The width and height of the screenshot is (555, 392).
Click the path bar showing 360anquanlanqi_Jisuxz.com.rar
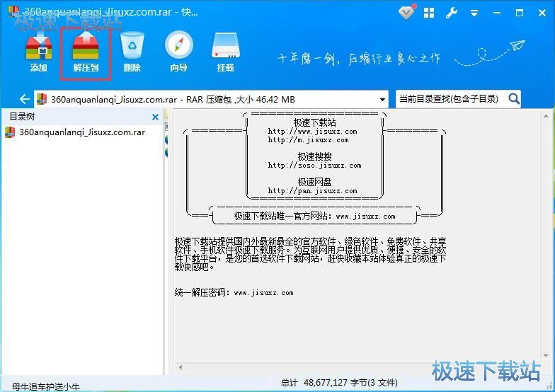click(x=211, y=99)
